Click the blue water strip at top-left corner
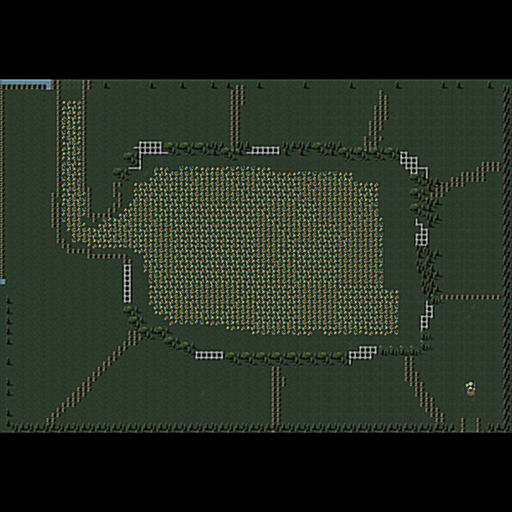Viewport: 512px width, 512px height. point(26,84)
